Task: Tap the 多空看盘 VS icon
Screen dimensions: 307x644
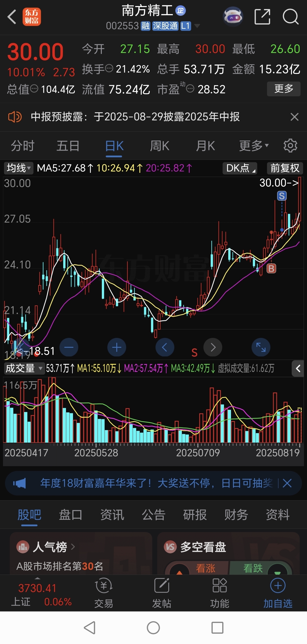Action: pos(170,547)
